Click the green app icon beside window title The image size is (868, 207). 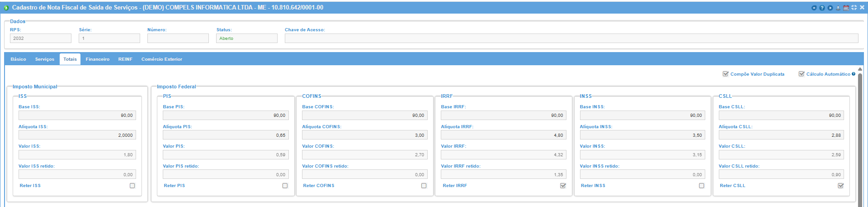coord(6,8)
